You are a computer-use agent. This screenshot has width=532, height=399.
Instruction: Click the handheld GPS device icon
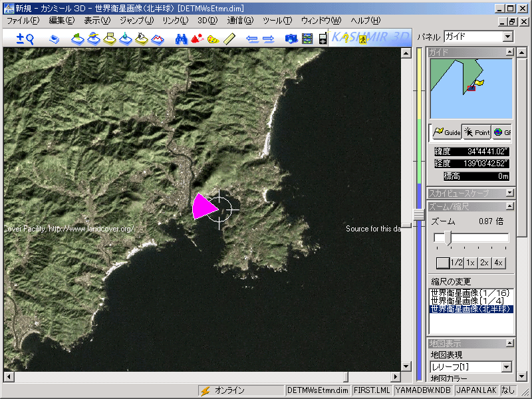click(x=323, y=39)
